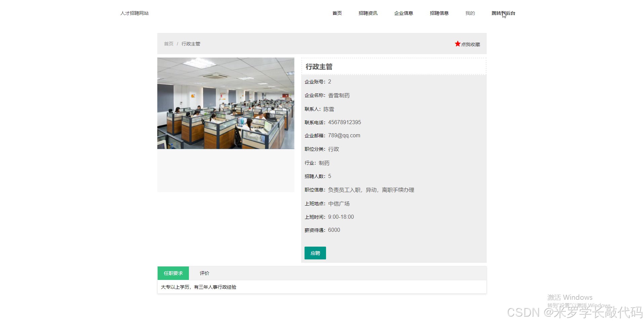Switch to the 评价 reviews tab

(204, 273)
